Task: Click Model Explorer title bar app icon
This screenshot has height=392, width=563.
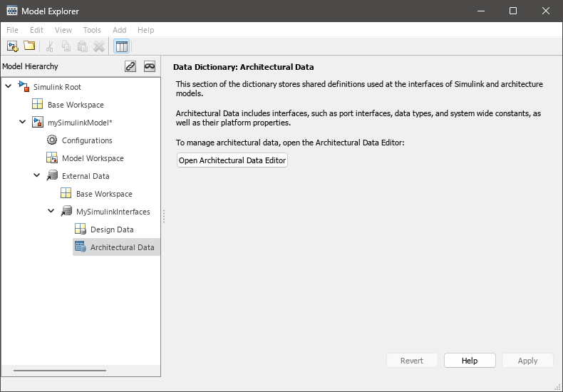Action: coord(12,11)
